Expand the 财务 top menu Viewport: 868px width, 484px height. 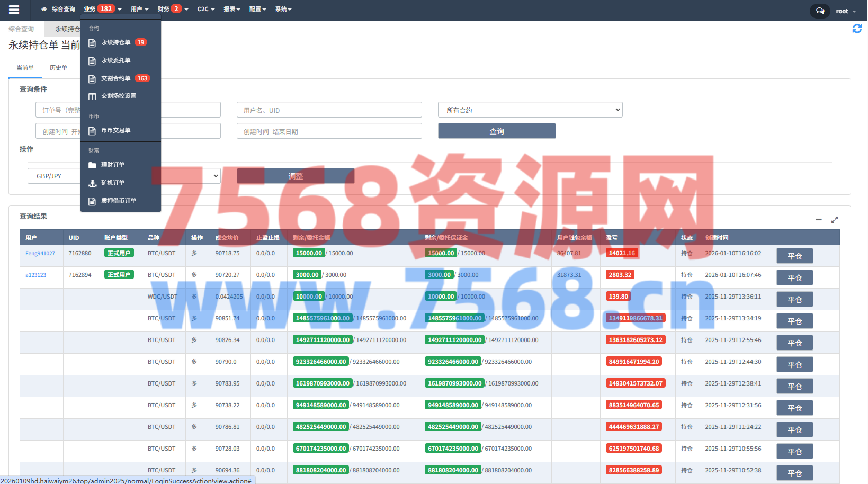pos(172,9)
